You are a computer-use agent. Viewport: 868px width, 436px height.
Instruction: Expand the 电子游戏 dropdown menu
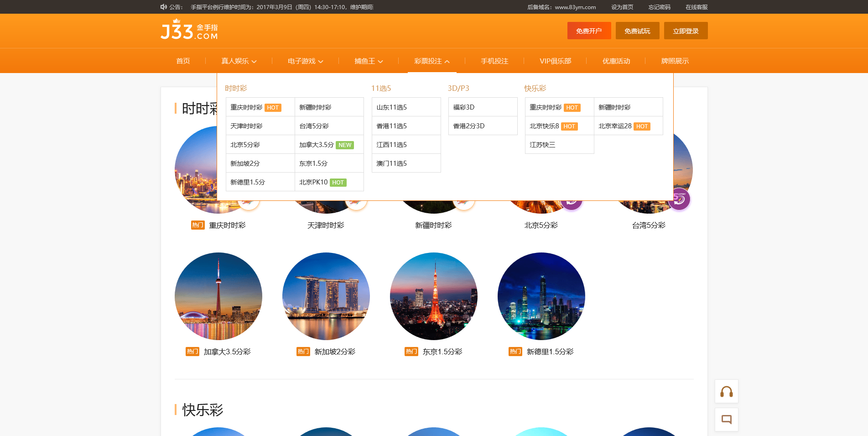pos(305,61)
